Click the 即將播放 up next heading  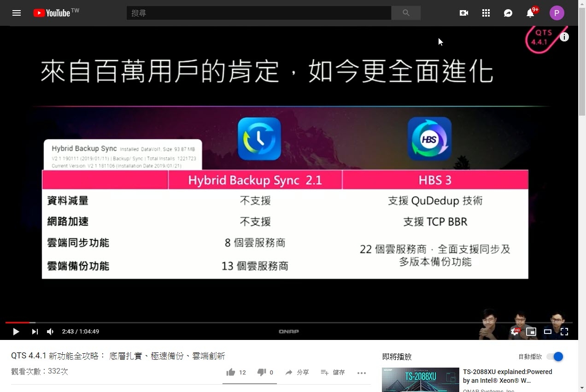(397, 357)
